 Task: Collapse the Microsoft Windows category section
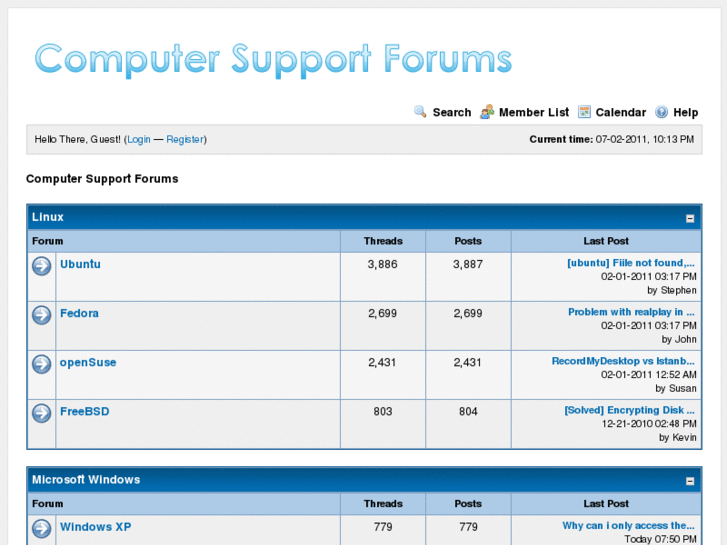click(x=690, y=481)
